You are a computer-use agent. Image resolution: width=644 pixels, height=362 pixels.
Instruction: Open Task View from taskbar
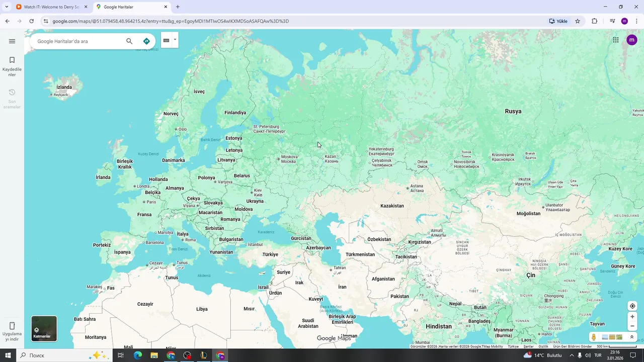click(121, 355)
